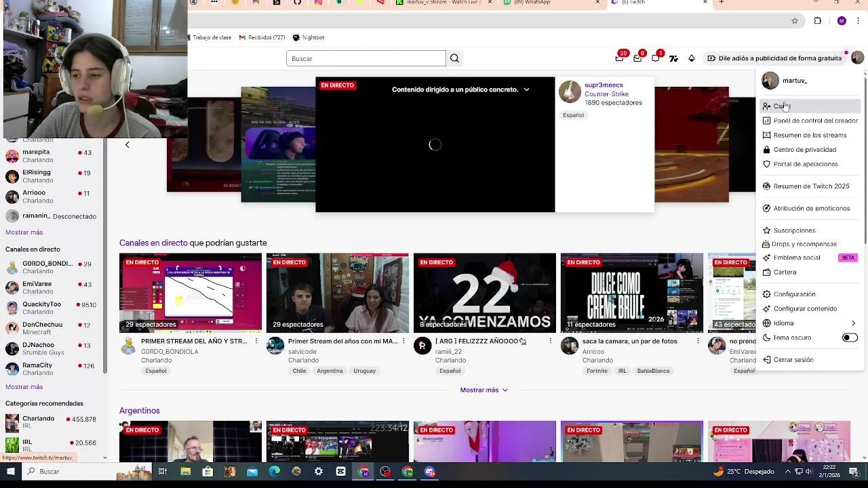
Task: Open the system tray hidden icons chevron
Action: tap(788, 472)
